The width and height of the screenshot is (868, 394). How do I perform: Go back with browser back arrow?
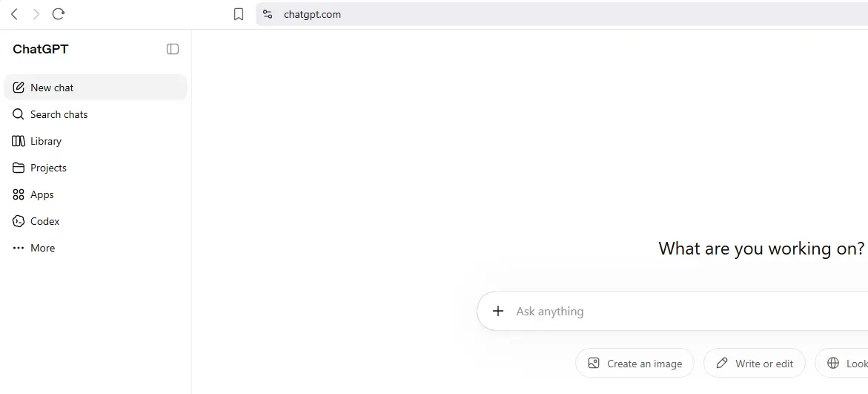15,14
